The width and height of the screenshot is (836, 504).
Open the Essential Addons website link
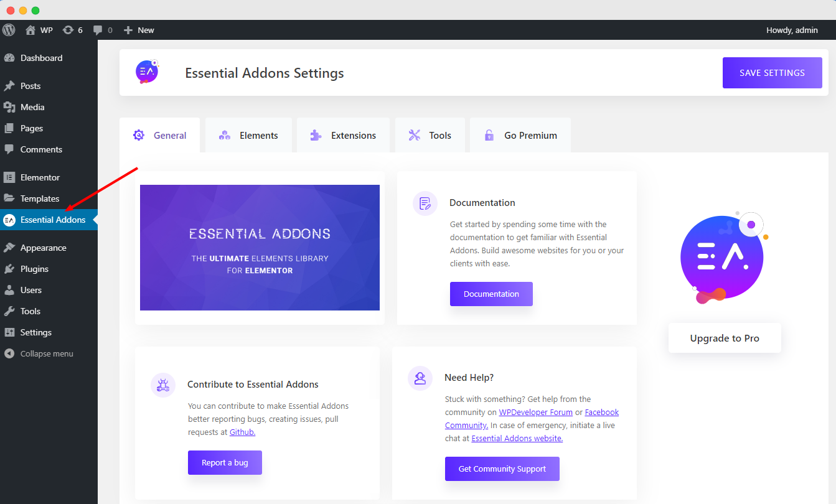pos(517,438)
